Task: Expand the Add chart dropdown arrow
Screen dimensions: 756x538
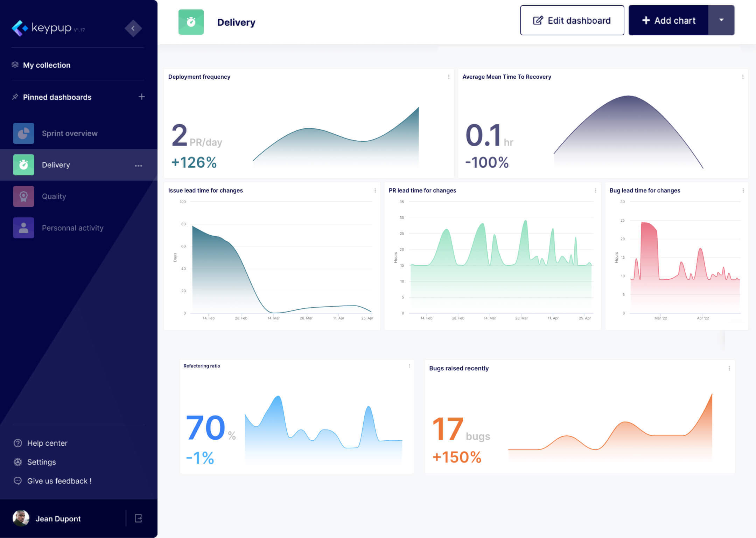Action: pyautogui.click(x=721, y=20)
